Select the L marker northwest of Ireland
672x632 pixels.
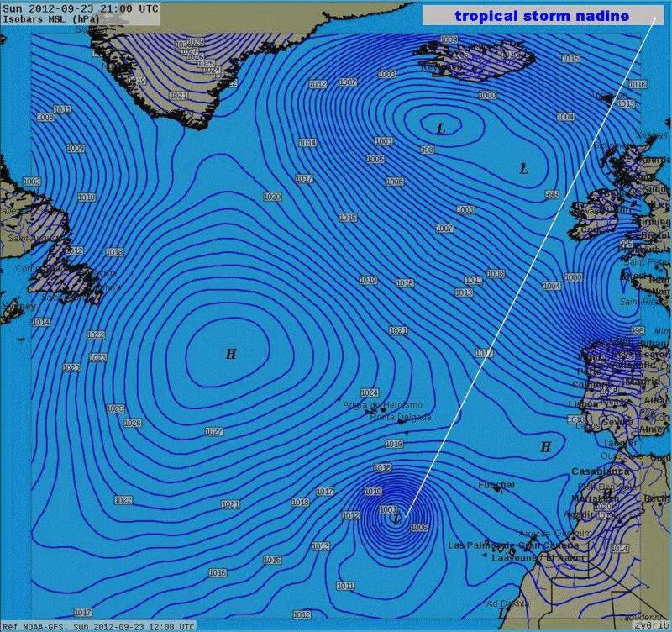tap(524, 170)
